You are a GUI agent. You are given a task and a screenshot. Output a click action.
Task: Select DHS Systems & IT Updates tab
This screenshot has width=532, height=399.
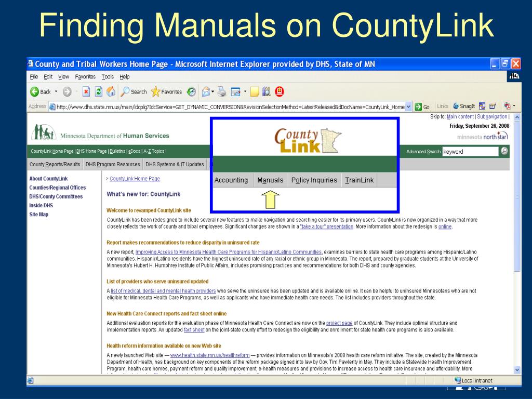[175, 164]
